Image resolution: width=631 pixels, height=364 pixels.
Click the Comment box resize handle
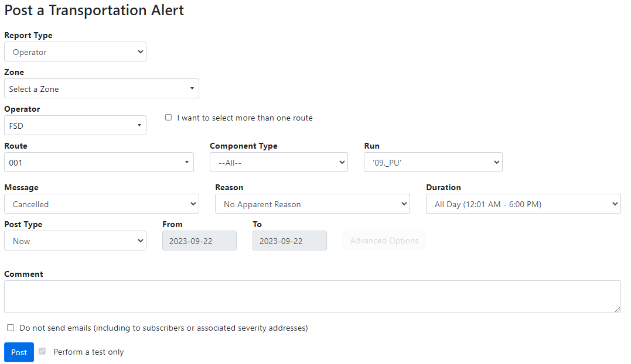coord(618,310)
